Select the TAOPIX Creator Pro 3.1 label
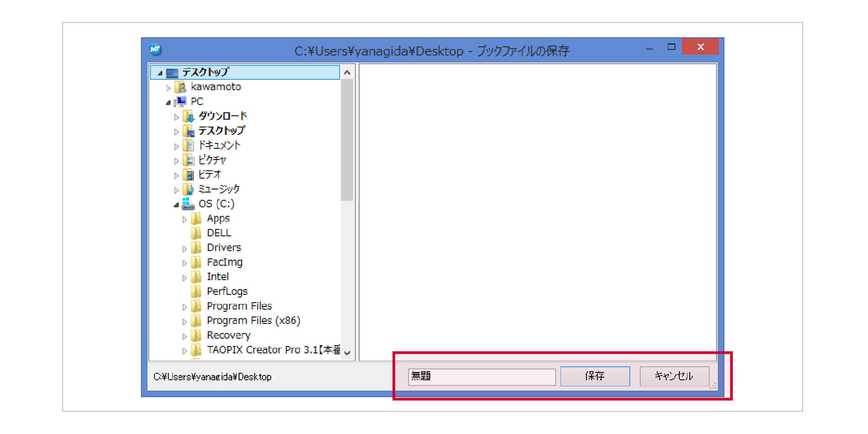This screenshot has height=434, width=868. click(274, 350)
